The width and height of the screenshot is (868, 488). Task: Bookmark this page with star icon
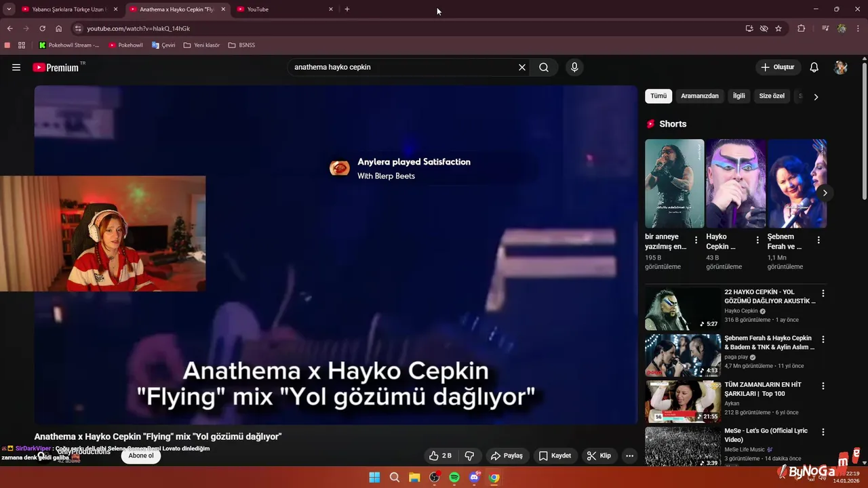pyautogui.click(x=778, y=28)
